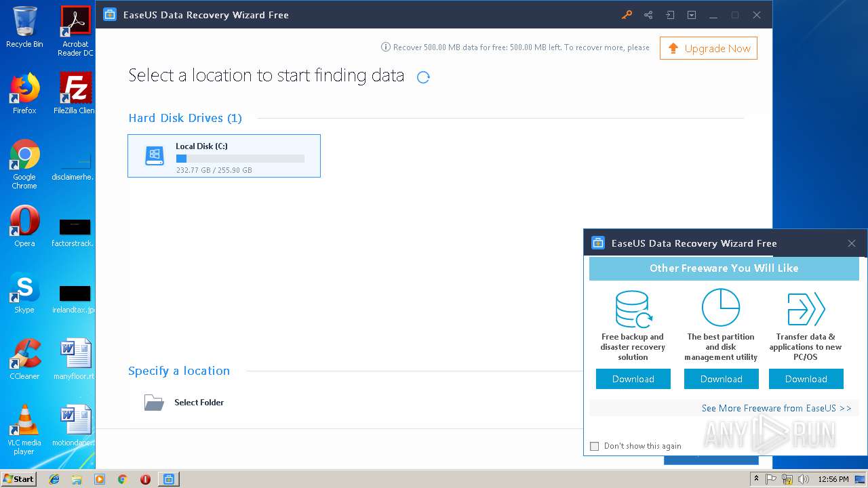Open the manyfloor document on desktop
This screenshot has width=868, height=488.
[x=75, y=359]
